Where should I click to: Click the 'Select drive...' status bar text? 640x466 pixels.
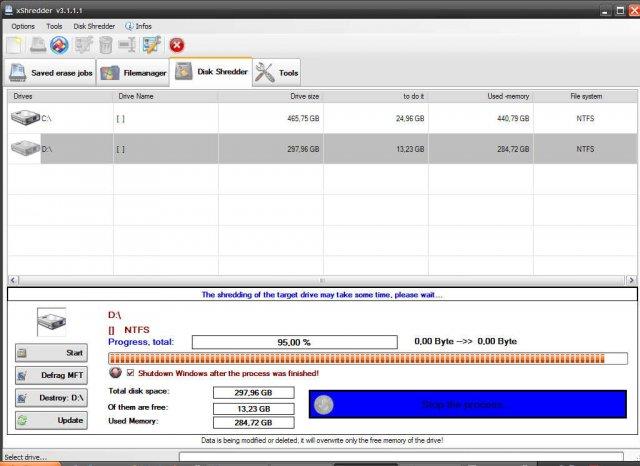tap(25, 457)
